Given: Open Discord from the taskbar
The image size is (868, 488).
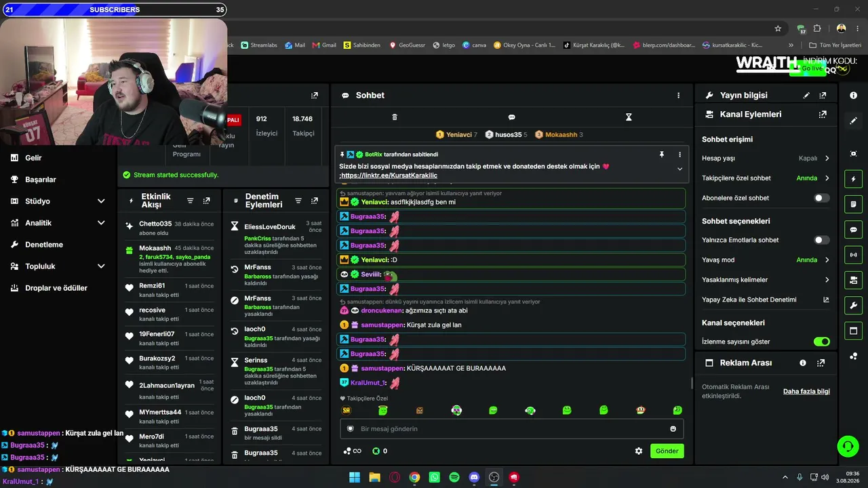Looking at the screenshot, I should [474, 477].
